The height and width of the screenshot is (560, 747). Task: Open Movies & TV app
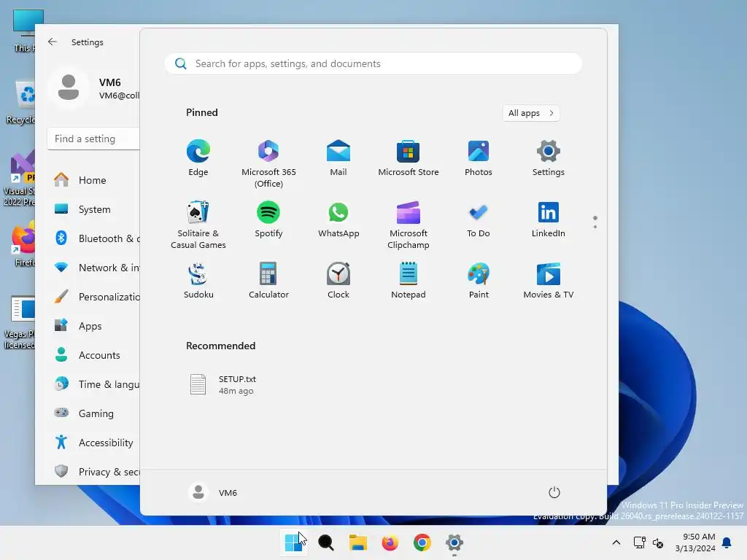(549, 281)
